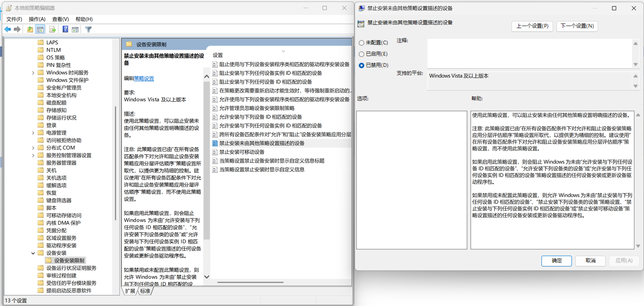The image size is (644, 306).
Task: Switch to the 标准 tab
Action: [145, 291]
